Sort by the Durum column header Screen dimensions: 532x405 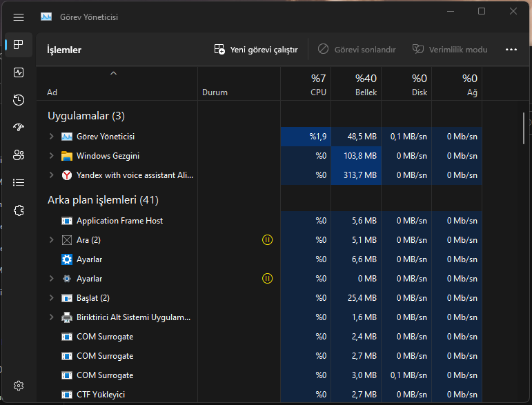coord(239,83)
